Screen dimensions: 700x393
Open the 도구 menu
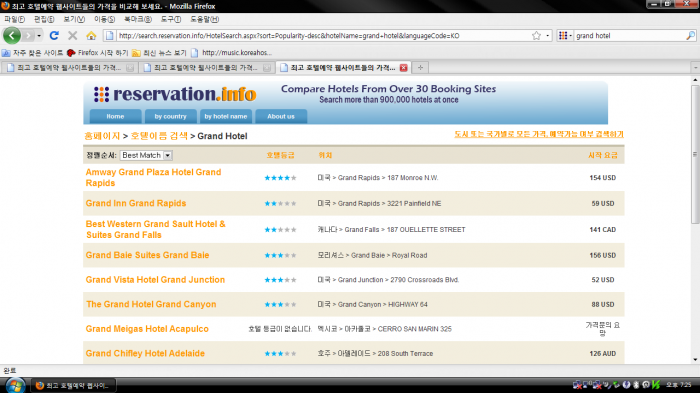click(171, 19)
